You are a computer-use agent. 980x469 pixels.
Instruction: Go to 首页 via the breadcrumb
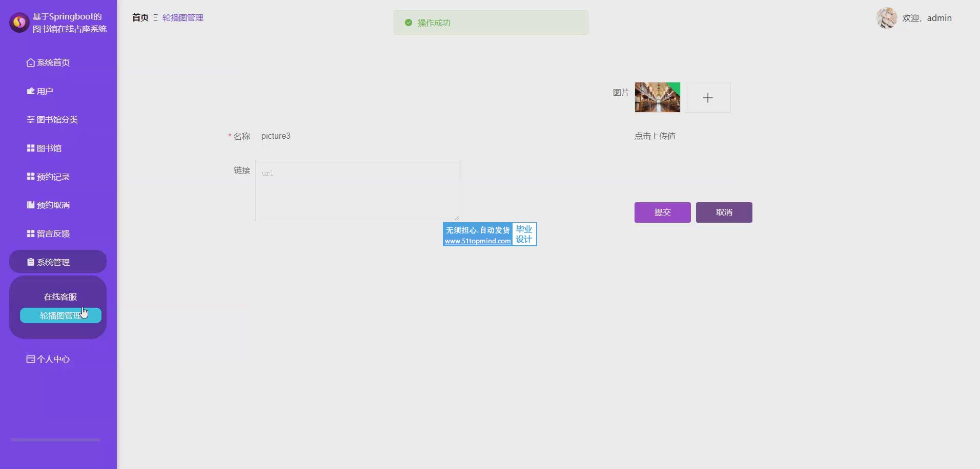[x=140, y=17]
